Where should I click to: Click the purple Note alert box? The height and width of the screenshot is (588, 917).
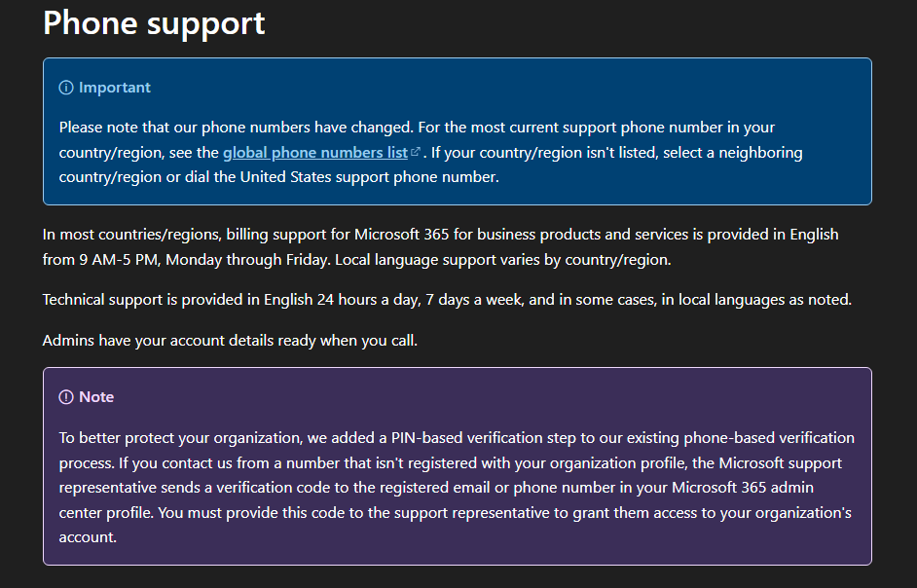pyautogui.click(x=458, y=466)
